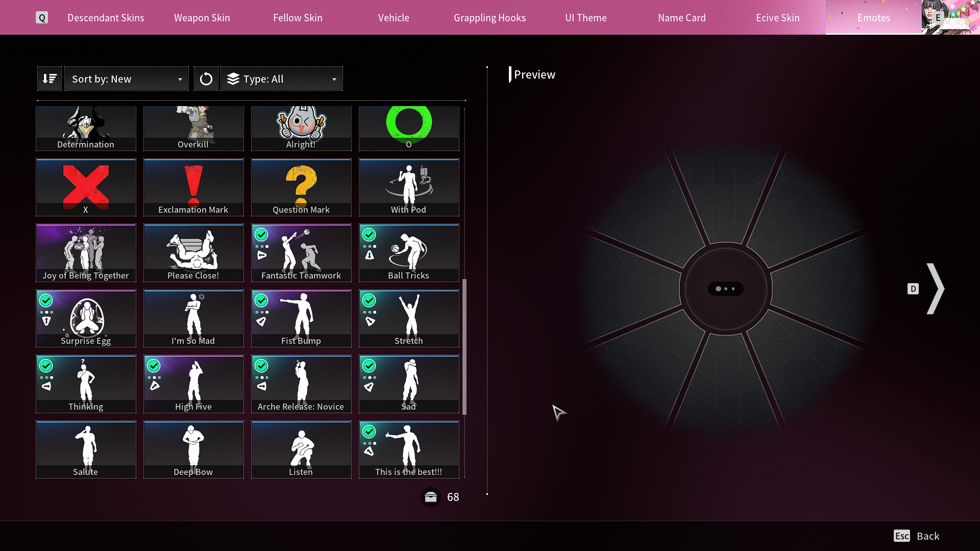The width and height of the screenshot is (980, 551).
Task: Switch to Weapon Skin tab
Action: coord(202,18)
